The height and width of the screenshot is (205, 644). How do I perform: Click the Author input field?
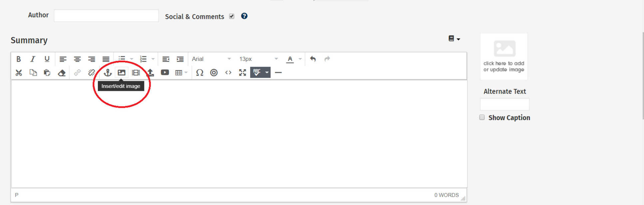coord(106,16)
